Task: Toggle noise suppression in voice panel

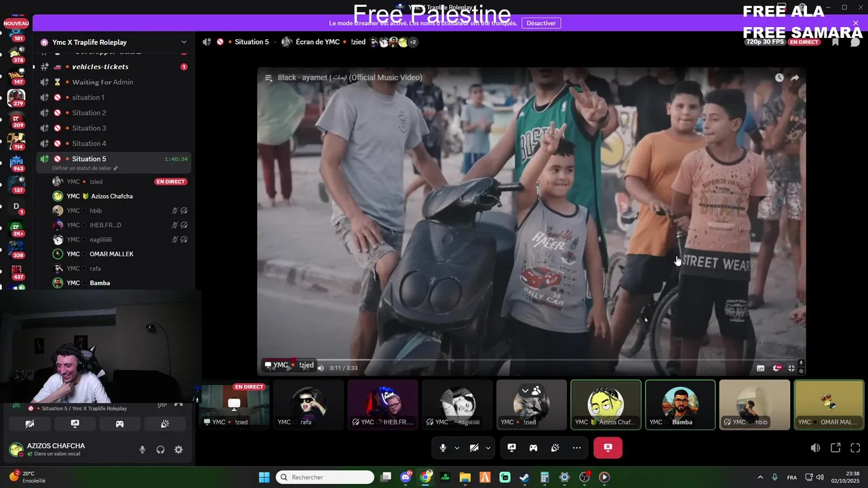Action: click(x=162, y=405)
